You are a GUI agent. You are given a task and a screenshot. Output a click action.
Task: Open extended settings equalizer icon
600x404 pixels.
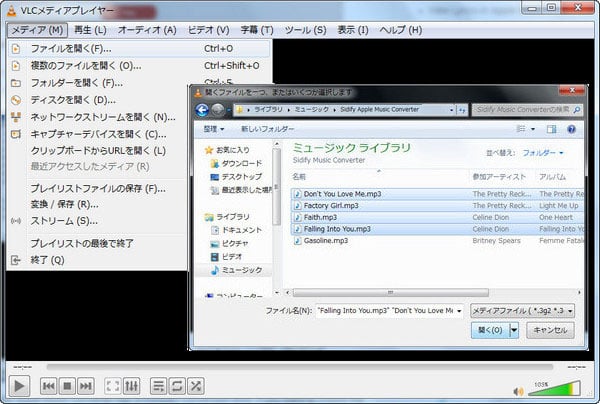tap(132, 386)
